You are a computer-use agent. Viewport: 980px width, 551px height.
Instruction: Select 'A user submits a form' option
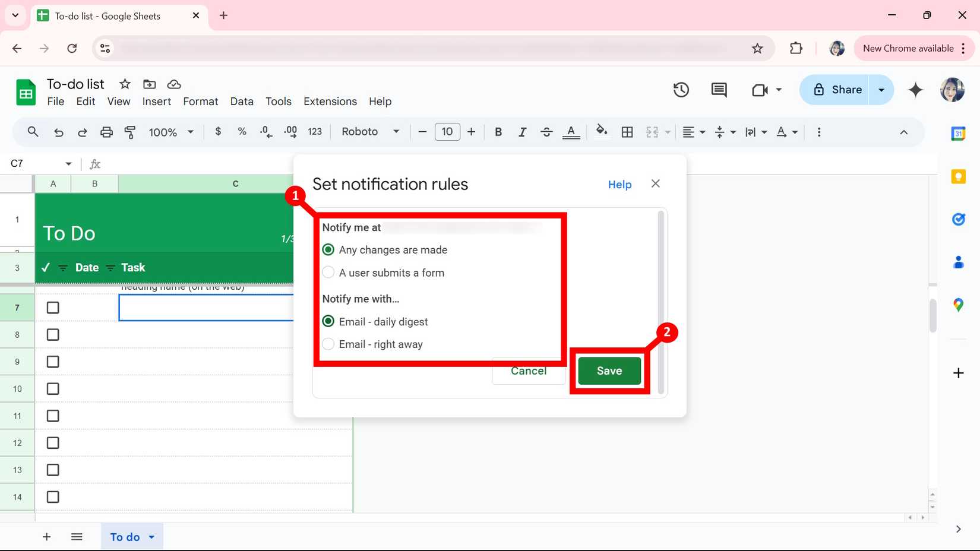pos(328,273)
